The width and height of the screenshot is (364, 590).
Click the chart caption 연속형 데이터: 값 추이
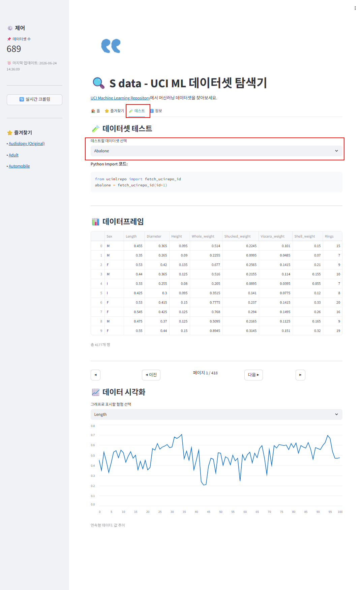[x=108, y=525]
